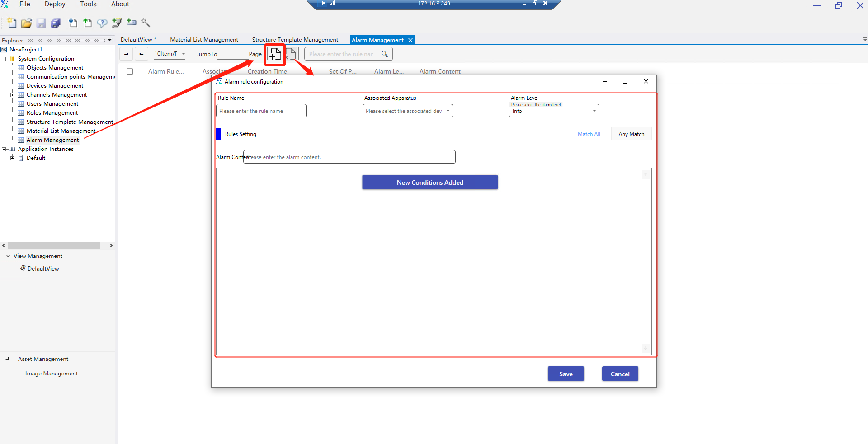The width and height of the screenshot is (868, 444).
Task: Select Objects Management in the tree
Action: (x=55, y=68)
